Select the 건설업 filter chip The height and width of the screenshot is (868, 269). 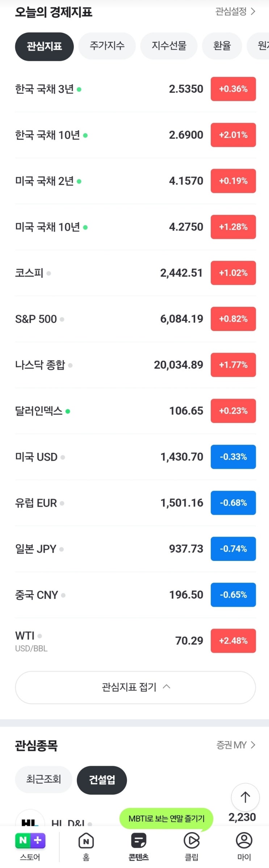point(102,780)
